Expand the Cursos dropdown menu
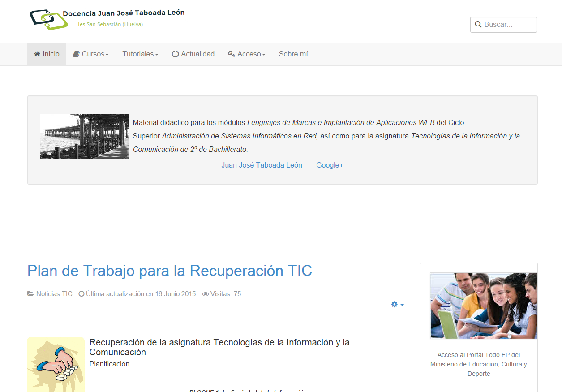 pos(95,54)
